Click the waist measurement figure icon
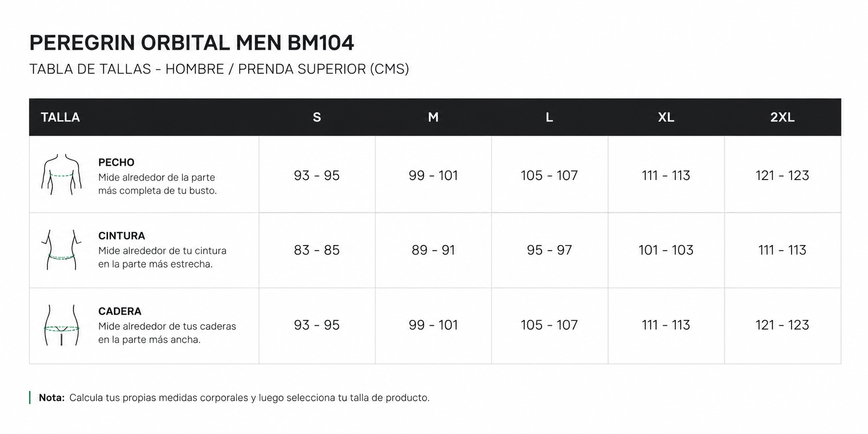Screen dimensions: 868x434 61,250
